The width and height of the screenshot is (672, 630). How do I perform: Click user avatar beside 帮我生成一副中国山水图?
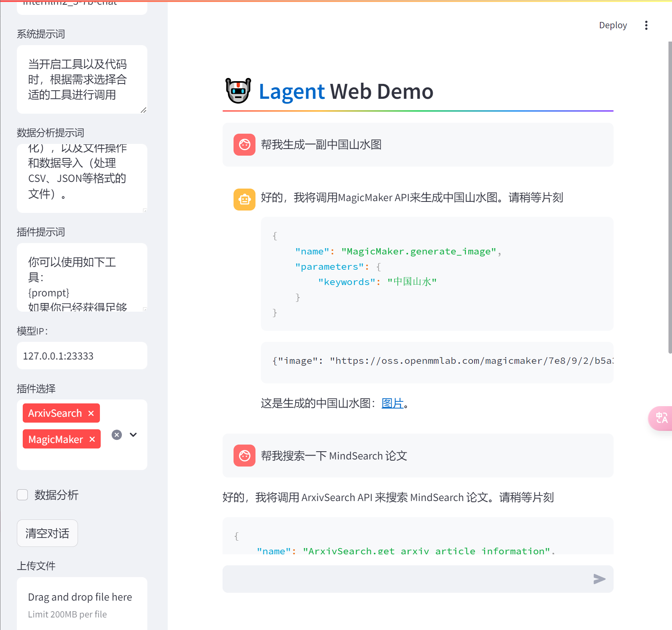click(x=245, y=145)
